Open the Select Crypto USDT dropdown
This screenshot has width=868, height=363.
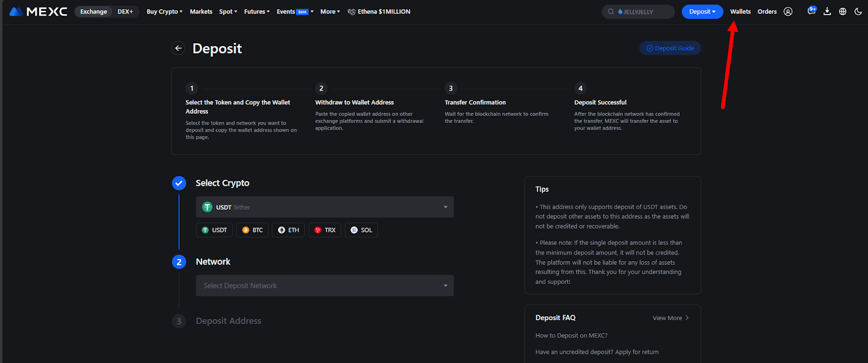[325, 207]
